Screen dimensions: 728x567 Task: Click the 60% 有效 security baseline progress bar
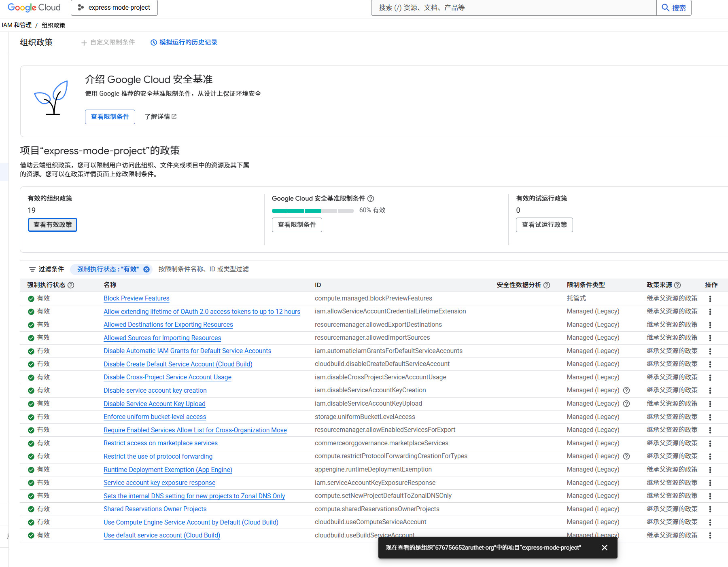(x=312, y=211)
